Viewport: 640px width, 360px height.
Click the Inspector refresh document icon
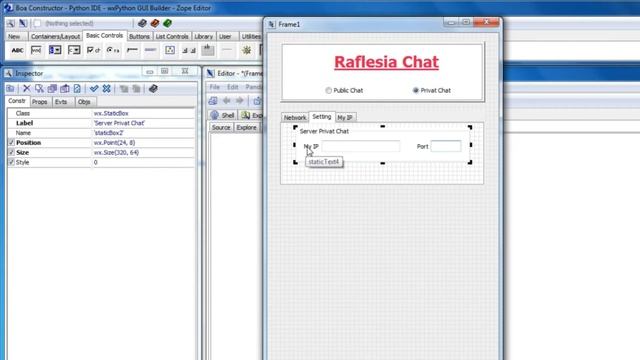[77, 89]
